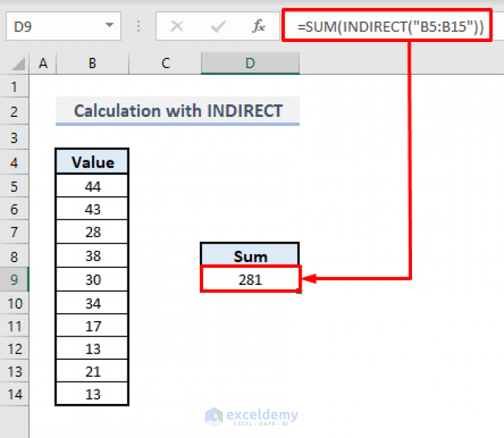This screenshot has height=438, width=504.
Task: Select row 11 header
Action: (14, 326)
